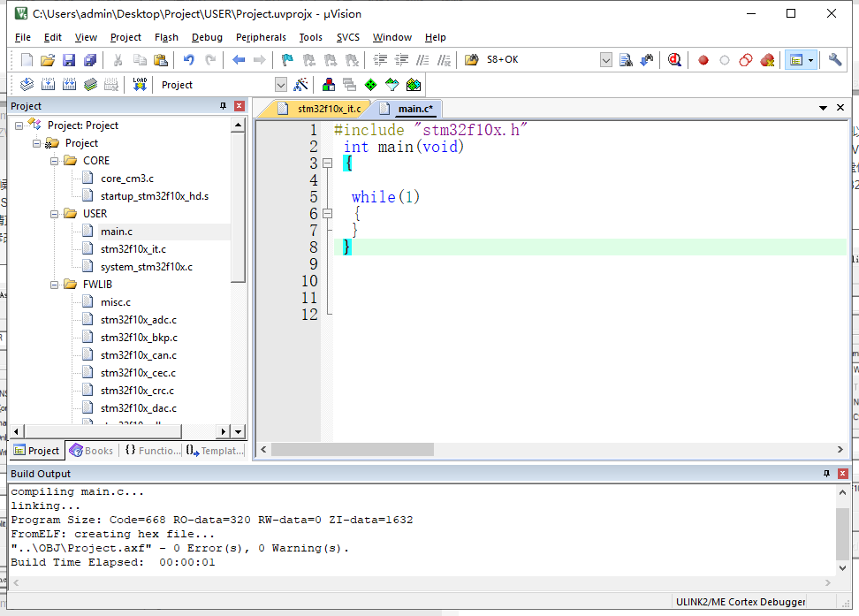Undo the last edit
This screenshot has height=616, width=859.
coord(188,60)
